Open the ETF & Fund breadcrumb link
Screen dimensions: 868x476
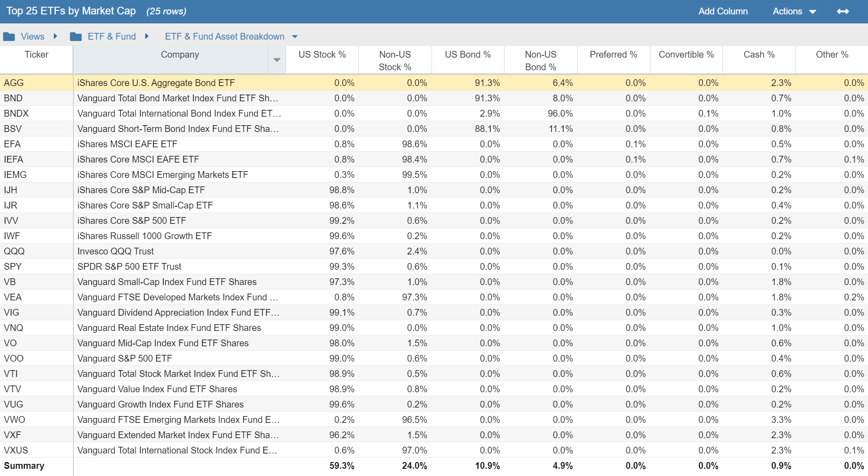(112, 36)
